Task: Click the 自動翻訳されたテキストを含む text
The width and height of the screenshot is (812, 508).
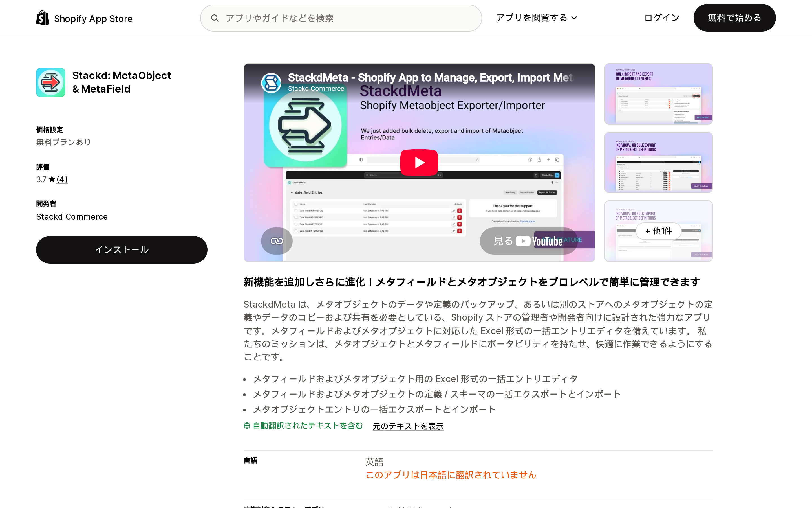Action: point(308,426)
